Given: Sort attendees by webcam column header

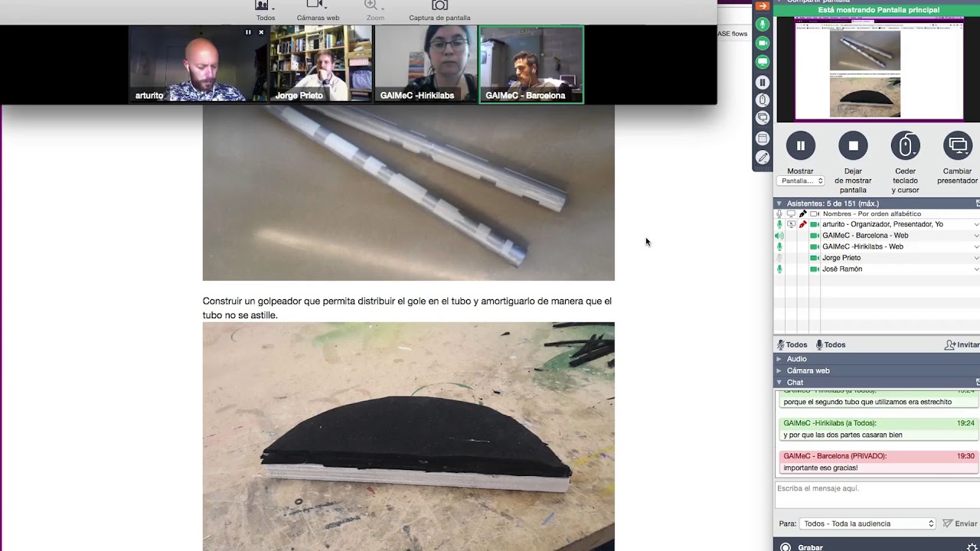Looking at the screenshot, I should coord(815,214).
